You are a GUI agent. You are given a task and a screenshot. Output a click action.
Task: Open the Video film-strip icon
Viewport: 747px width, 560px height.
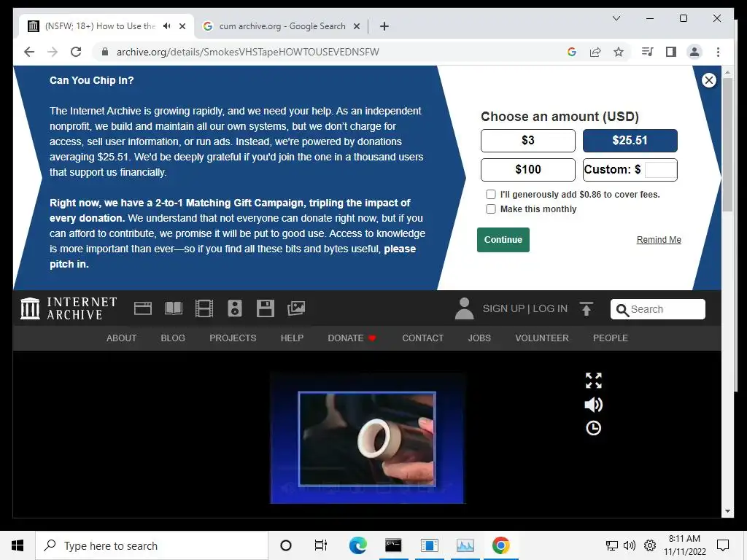pos(204,308)
